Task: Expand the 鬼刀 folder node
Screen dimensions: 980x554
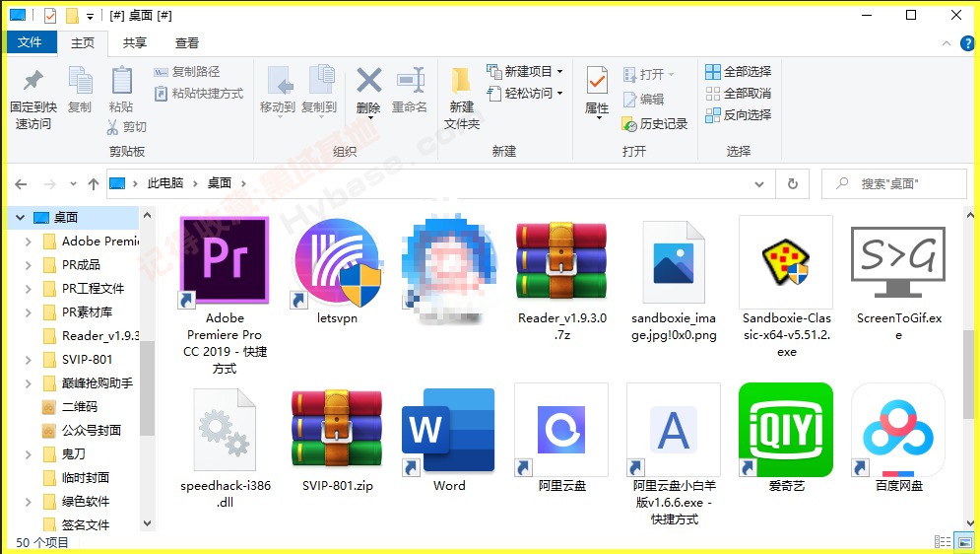Action: (x=29, y=454)
